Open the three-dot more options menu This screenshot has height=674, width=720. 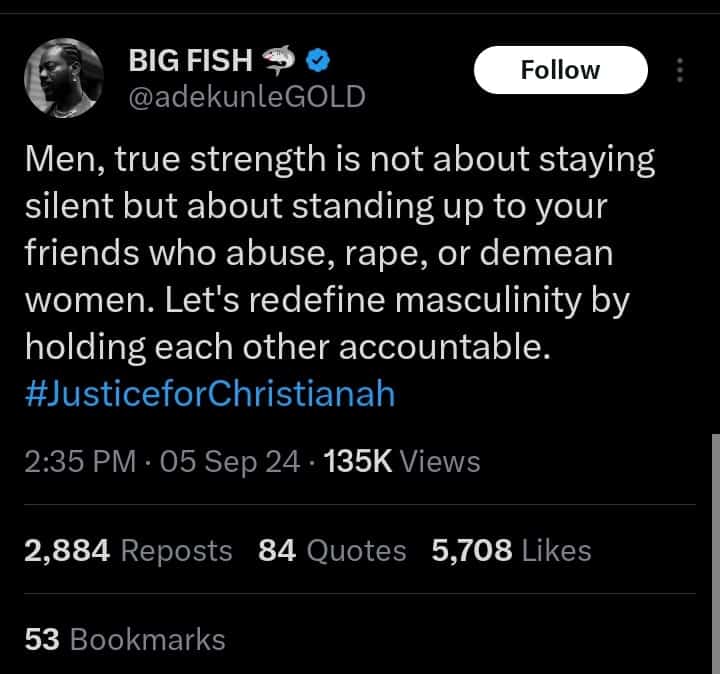click(x=680, y=70)
